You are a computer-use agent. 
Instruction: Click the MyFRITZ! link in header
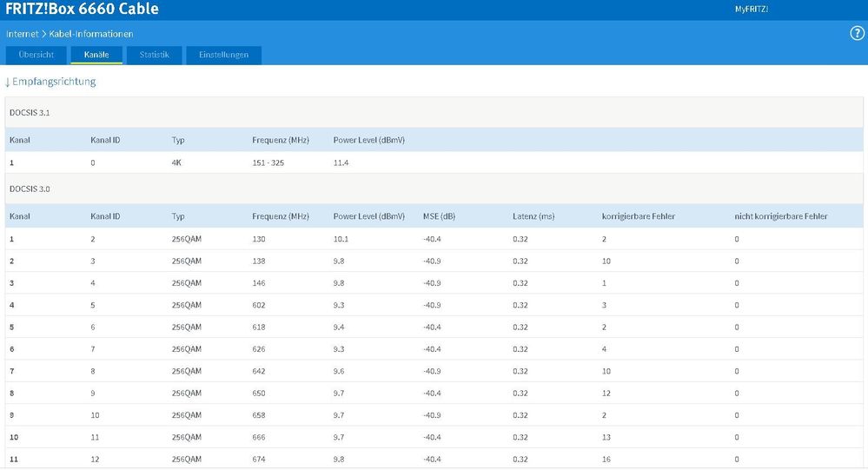pyautogui.click(x=752, y=9)
